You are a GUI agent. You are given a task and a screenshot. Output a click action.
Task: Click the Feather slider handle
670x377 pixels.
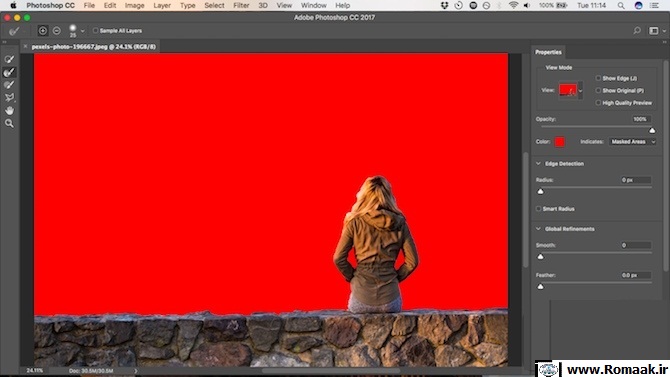pos(541,286)
